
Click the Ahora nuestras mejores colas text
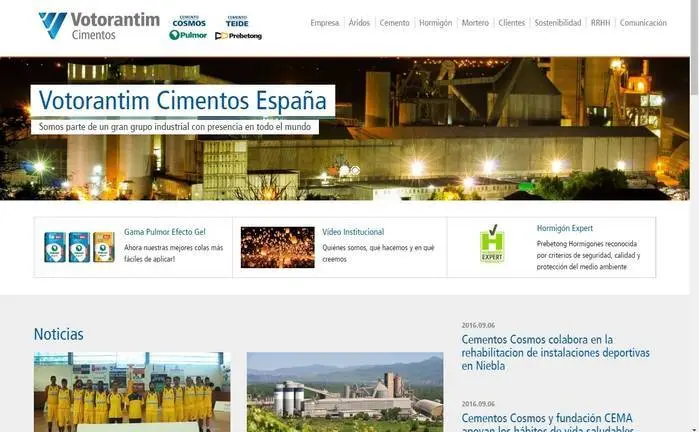[173, 253]
